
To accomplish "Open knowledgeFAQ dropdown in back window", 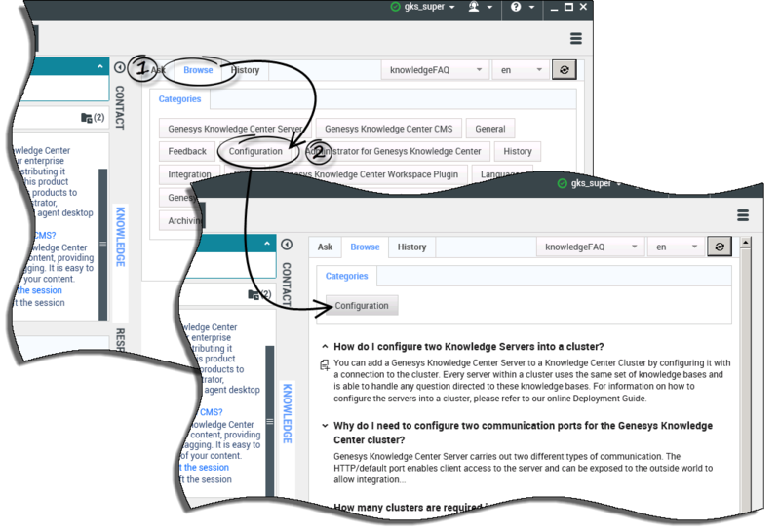I will coord(435,70).
